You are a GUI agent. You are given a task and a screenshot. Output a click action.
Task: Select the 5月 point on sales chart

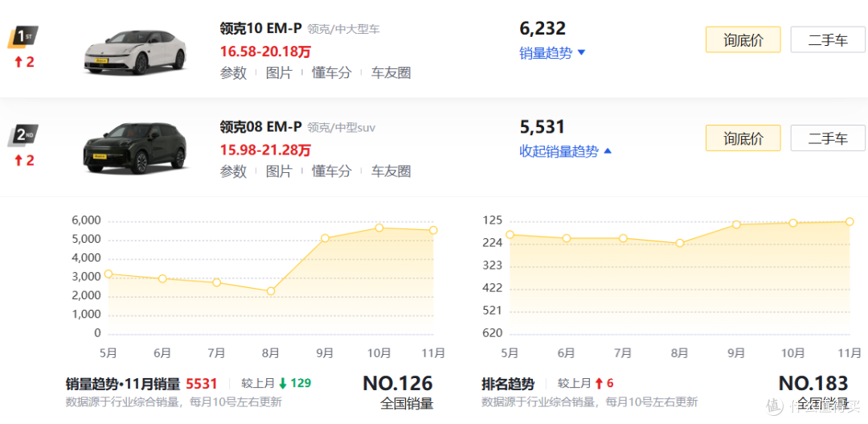click(x=108, y=274)
